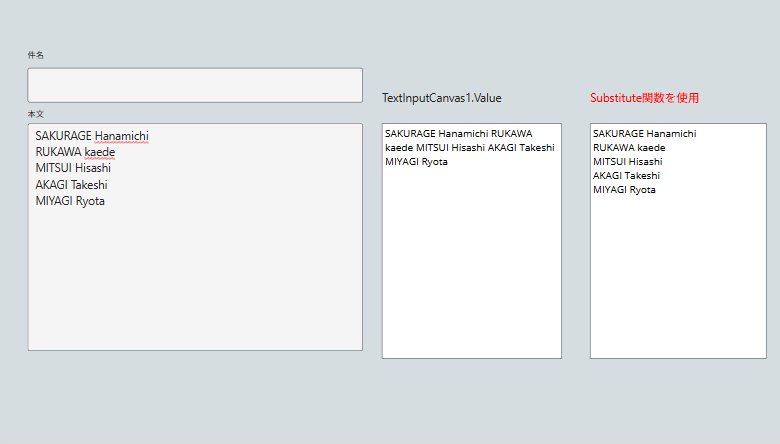Viewport: 780px width, 444px height.
Task: Click MIYAGI Ryota in the body text area
Action: pyautogui.click(x=70, y=201)
